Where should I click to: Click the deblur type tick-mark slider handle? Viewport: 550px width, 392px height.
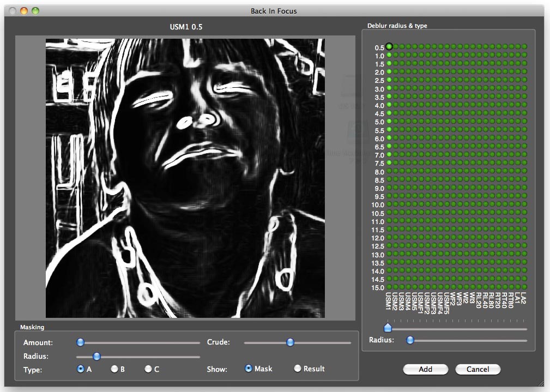click(x=388, y=327)
